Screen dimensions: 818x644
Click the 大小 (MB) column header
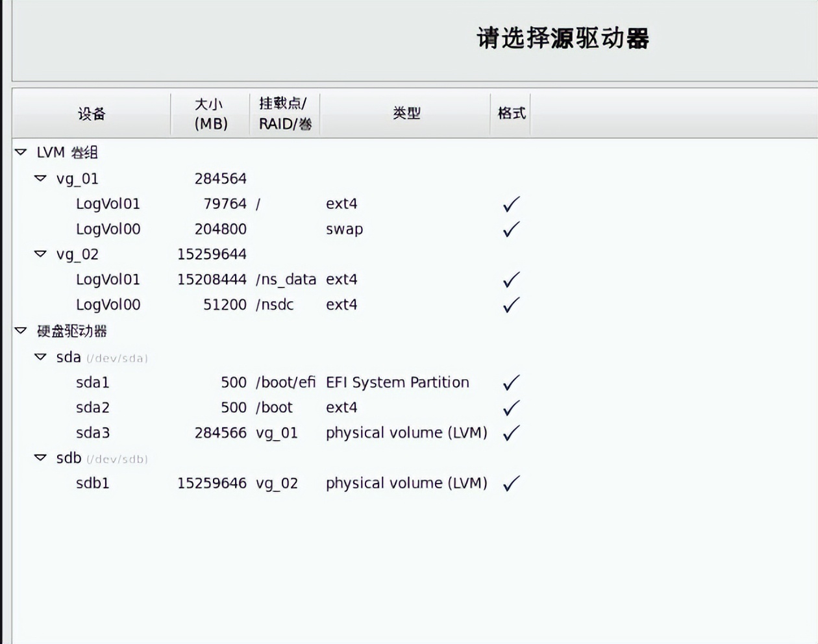point(209,114)
